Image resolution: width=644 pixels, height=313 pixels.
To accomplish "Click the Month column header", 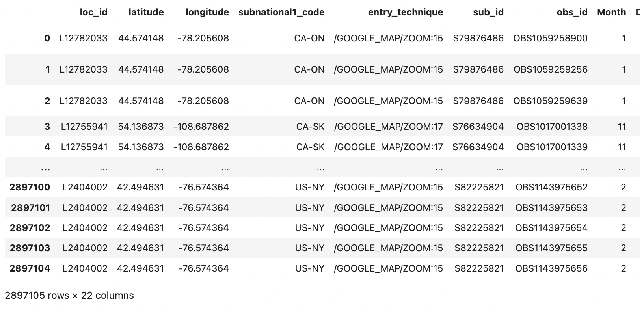I will pos(612,12).
